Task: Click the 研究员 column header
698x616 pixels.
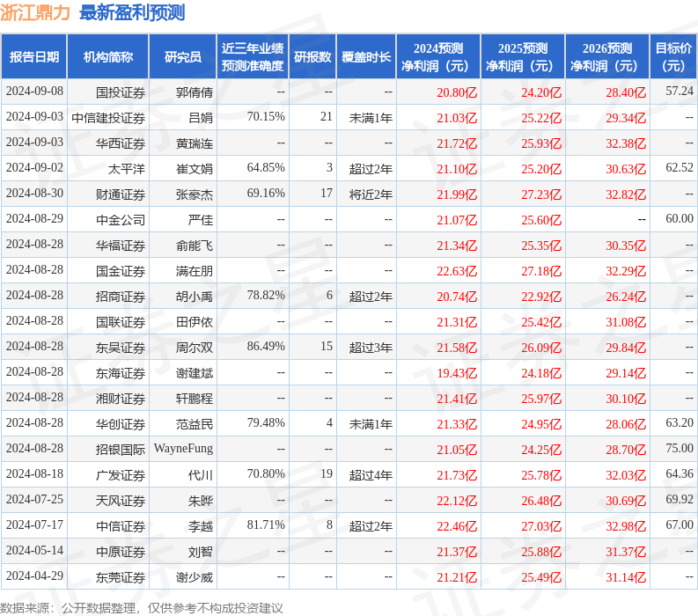Action: point(182,57)
